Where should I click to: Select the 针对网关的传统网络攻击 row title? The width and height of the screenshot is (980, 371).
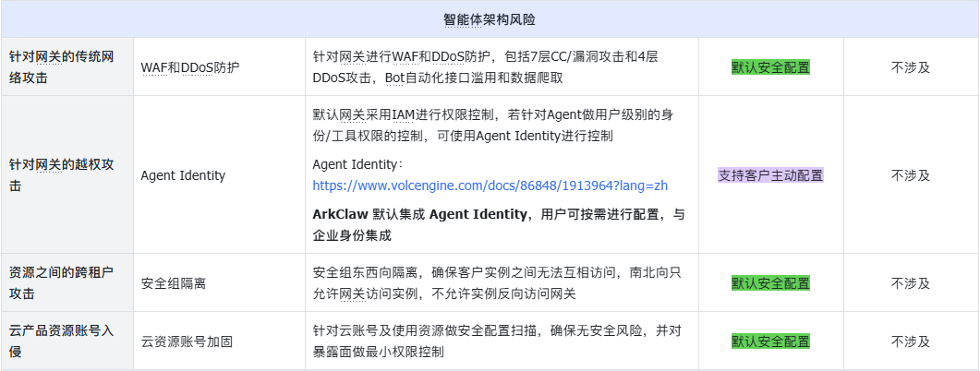pos(61,67)
